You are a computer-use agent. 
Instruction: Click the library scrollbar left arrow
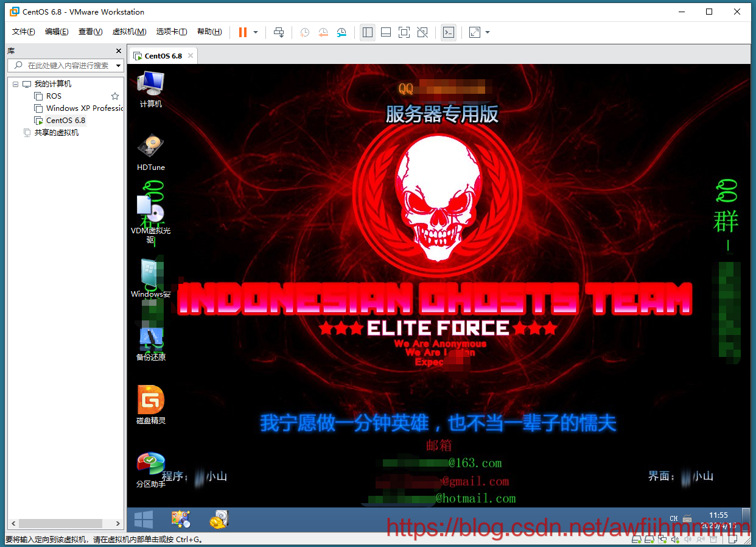tap(13, 523)
